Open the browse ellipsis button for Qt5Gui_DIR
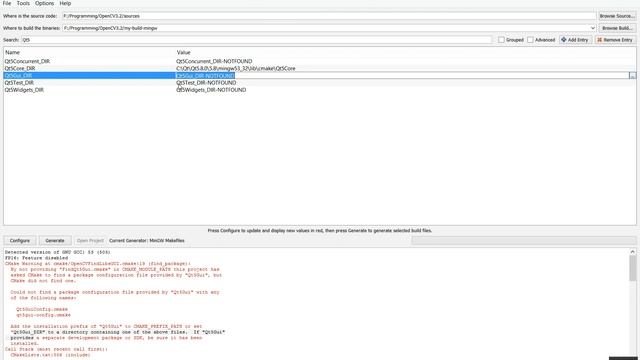Image resolution: width=640 pixels, height=360 pixels. click(x=633, y=76)
